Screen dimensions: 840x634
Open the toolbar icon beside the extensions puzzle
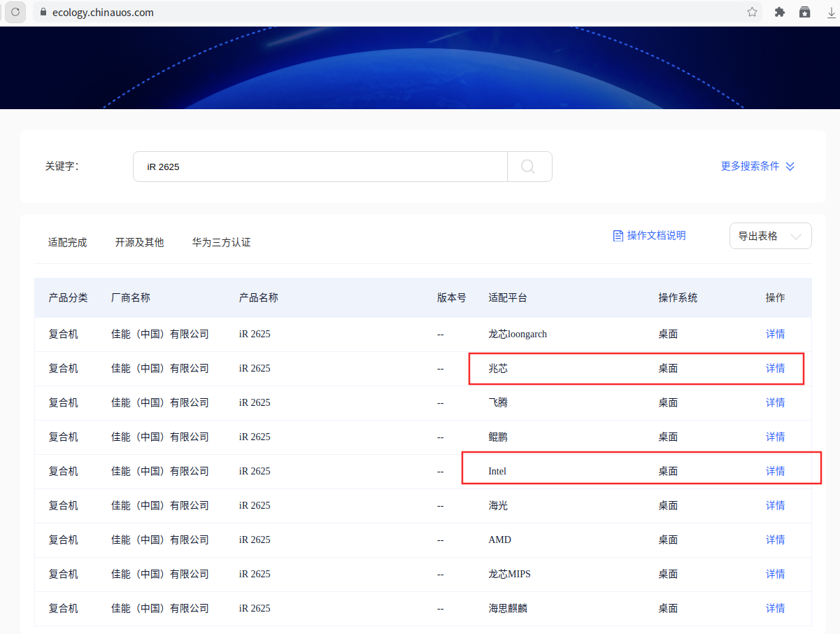(805, 12)
